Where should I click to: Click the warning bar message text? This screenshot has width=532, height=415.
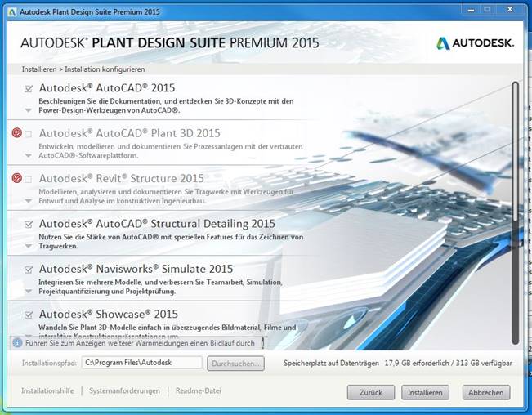coord(140,343)
